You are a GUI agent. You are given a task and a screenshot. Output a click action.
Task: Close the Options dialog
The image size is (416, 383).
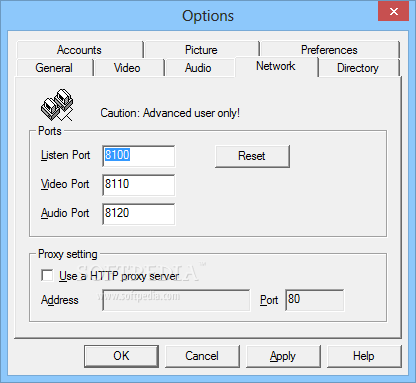pyautogui.click(x=393, y=12)
